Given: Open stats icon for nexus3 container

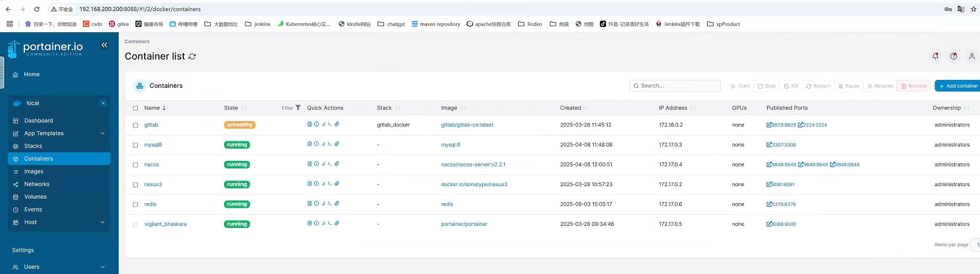Looking at the screenshot, I should pos(323,184).
